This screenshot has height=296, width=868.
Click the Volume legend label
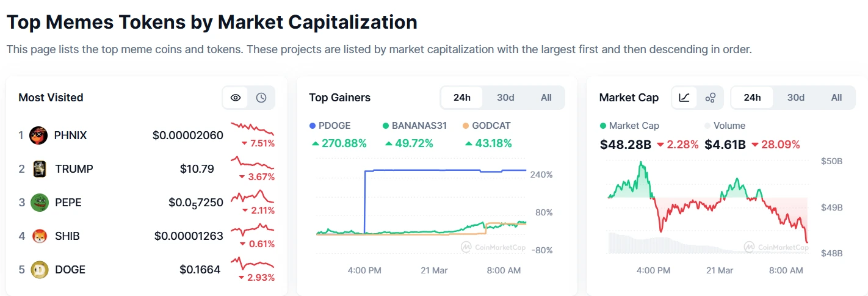point(729,126)
